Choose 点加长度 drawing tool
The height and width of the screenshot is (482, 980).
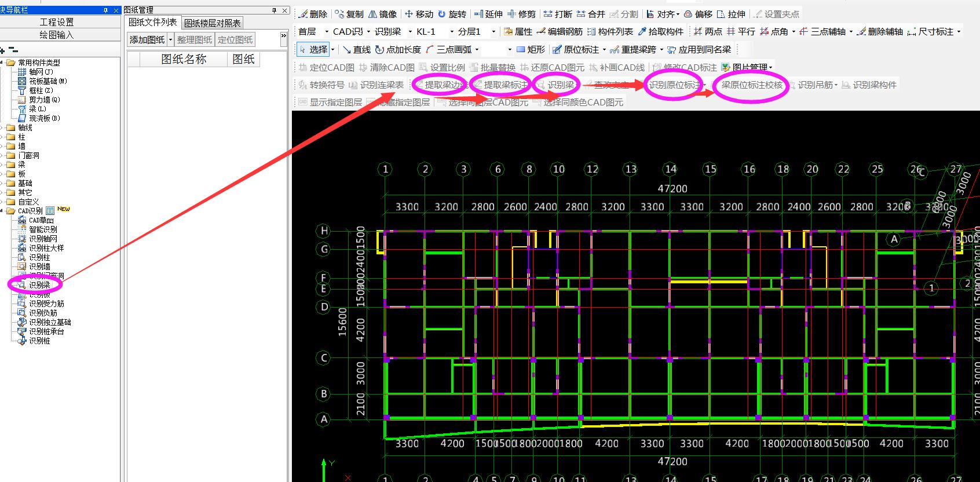pyautogui.click(x=398, y=49)
